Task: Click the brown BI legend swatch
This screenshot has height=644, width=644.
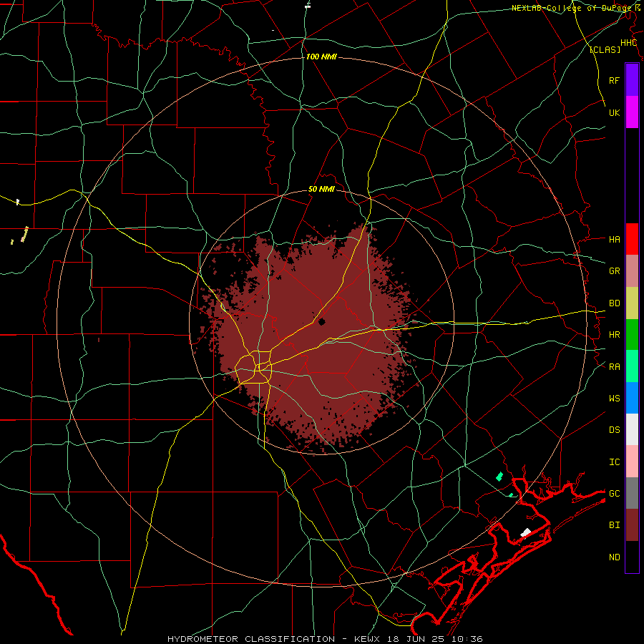Action: tap(632, 525)
